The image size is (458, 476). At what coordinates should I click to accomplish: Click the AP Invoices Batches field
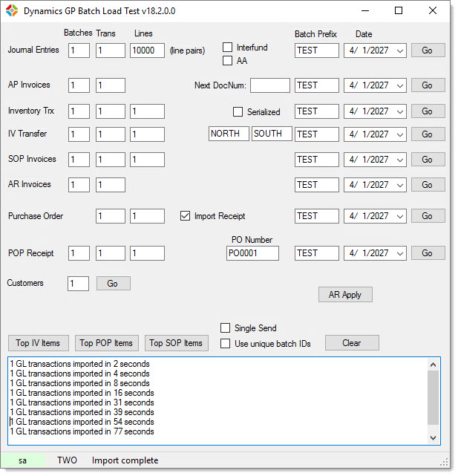click(x=79, y=85)
